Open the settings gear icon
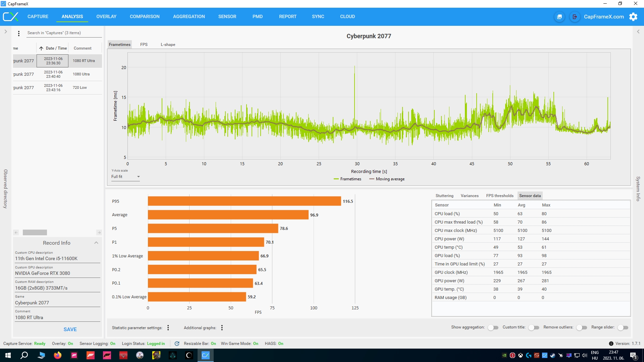The image size is (644, 362). click(633, 17)
